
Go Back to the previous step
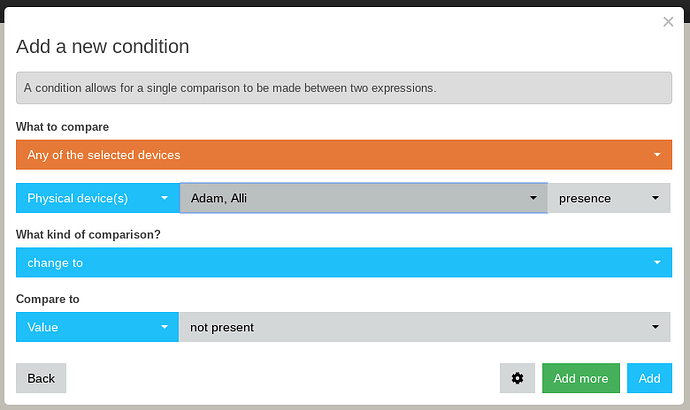(x=41, y=378)
